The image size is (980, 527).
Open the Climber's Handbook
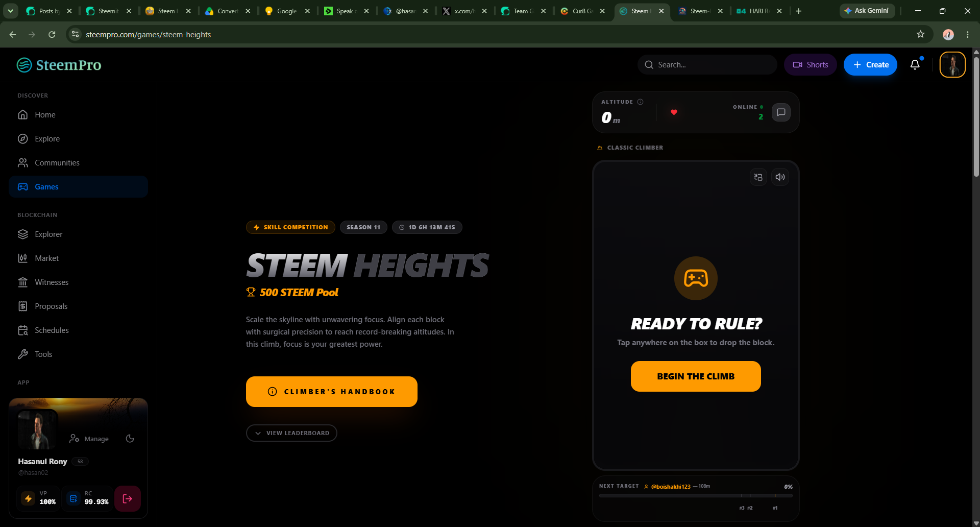[332, 392]
